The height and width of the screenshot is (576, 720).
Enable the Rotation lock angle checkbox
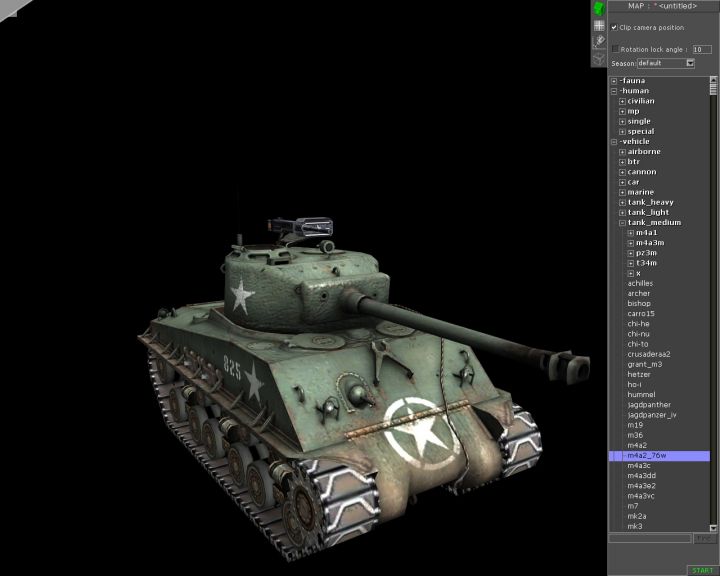615,48
